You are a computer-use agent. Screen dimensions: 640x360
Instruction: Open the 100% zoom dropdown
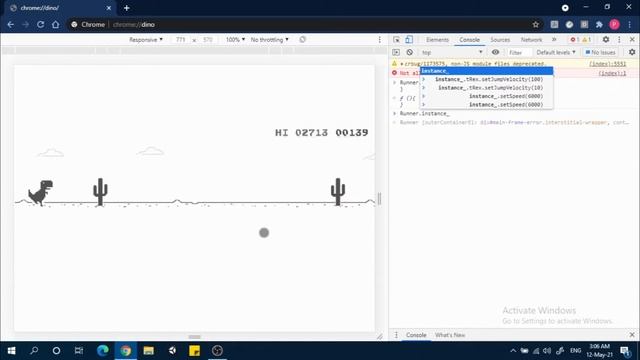click(x=235, y=40)
